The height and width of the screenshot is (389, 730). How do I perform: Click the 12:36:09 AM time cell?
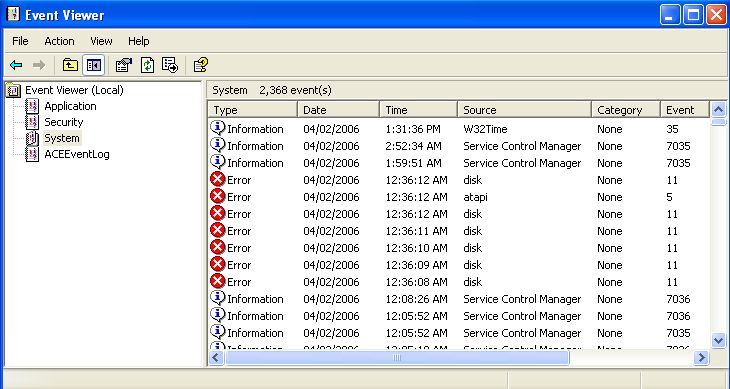point(416,265)
